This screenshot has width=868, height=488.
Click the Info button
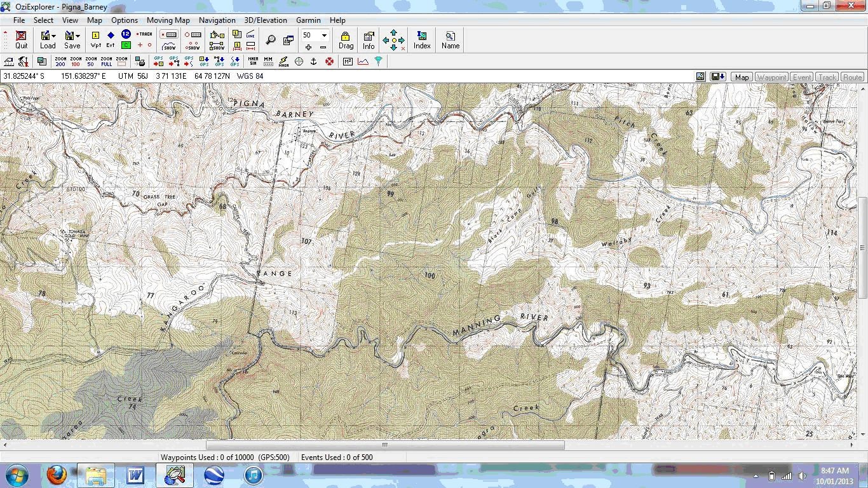click(x=369, y=40)
